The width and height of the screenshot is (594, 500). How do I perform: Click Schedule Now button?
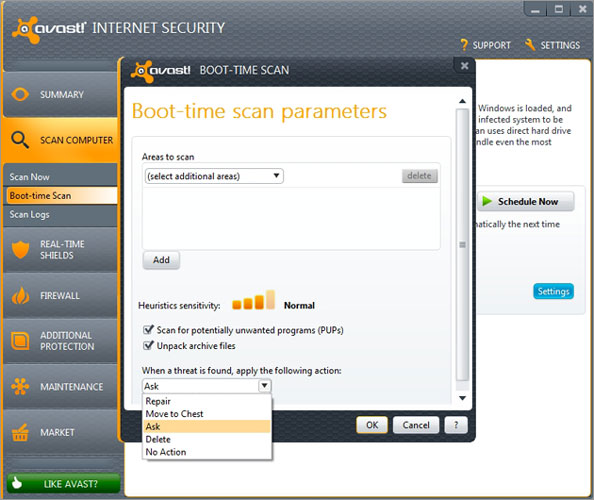pos(526,202)
